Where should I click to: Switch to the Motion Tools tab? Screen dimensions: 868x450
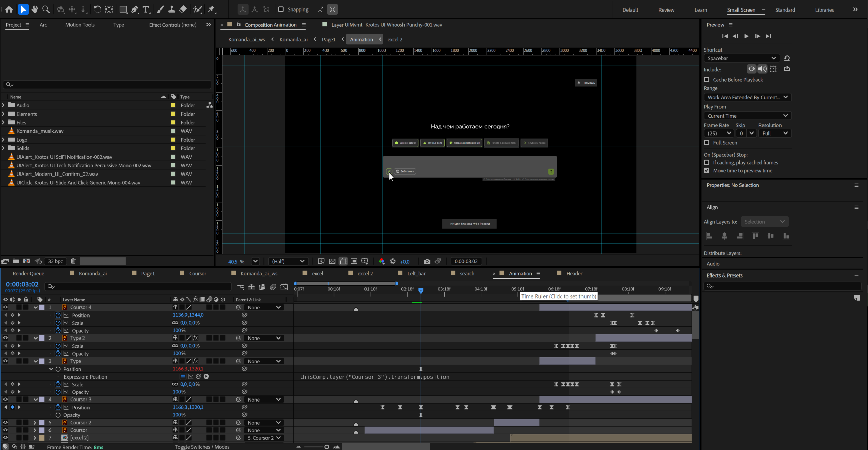click(x=80, y=25)
